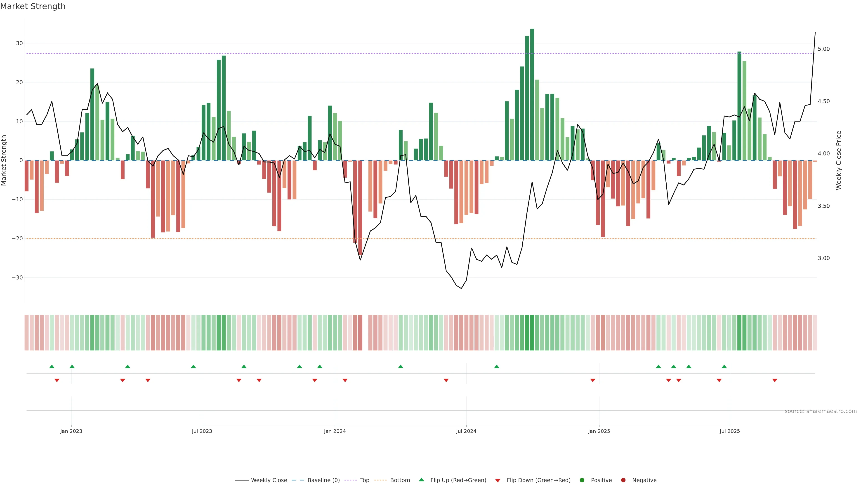The image size is (868, 488).
Task: Click the Jan 2025 x-axis label
Action: 599,431
